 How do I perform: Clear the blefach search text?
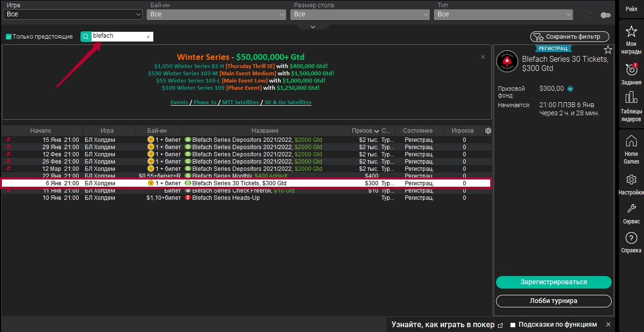(x=148, y=37)
